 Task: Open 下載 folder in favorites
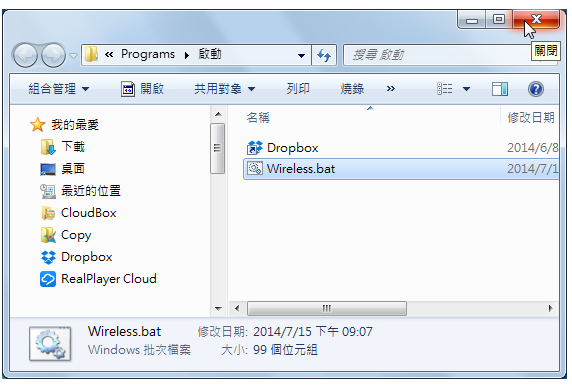73,147
